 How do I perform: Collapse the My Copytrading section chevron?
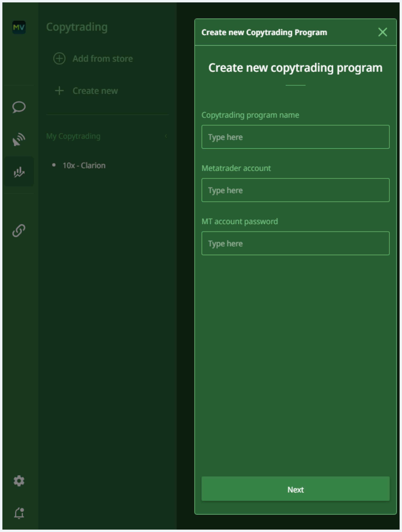pos(166,136)
